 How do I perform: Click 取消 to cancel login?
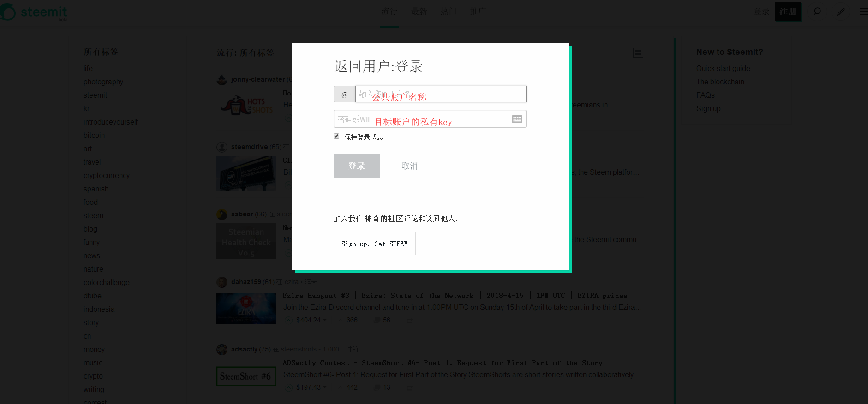(x=410, y=166)
